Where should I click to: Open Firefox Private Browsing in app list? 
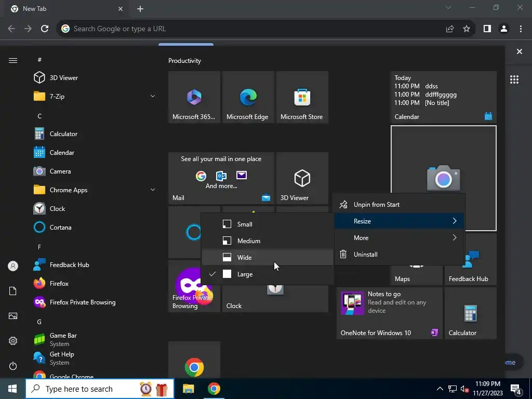[x=95, y=302]
